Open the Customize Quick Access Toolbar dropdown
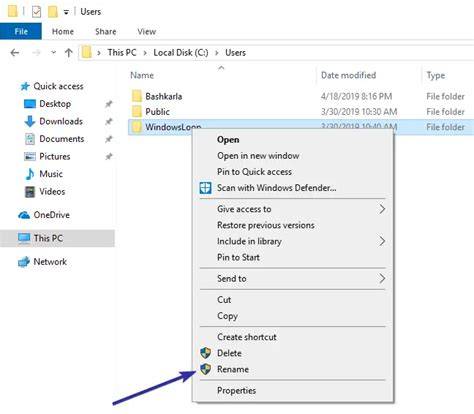Viewport: 474px width, 414px height. click(x=66, y=13)
